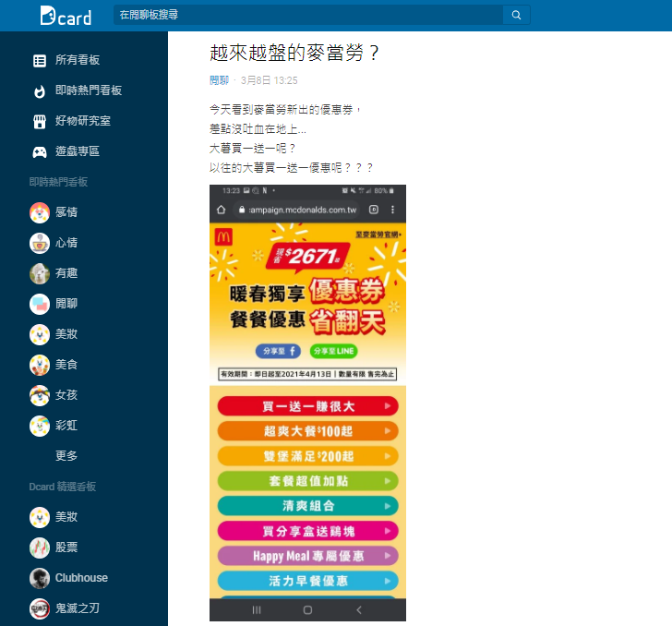Expand 買一送一賺很大 red bar
Image resolution: width=672 pixels, height=626 pixels.
point(307,406)
